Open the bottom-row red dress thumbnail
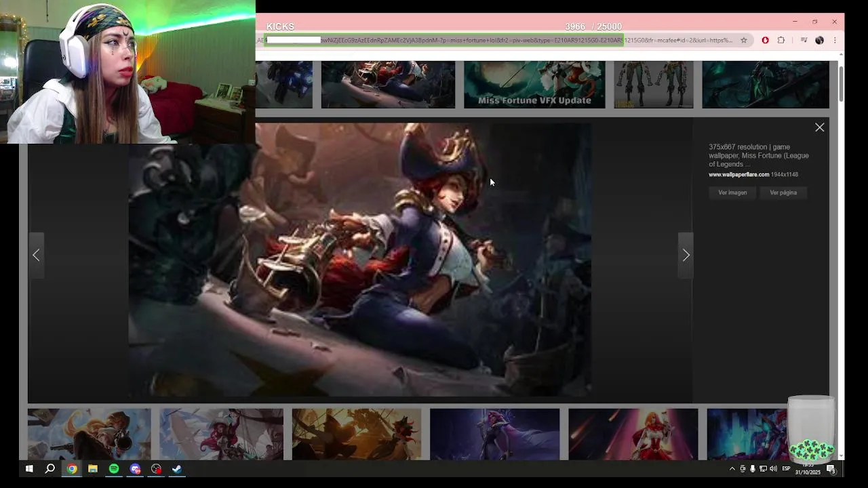This screenshot has width=868, height=488. 633,434
